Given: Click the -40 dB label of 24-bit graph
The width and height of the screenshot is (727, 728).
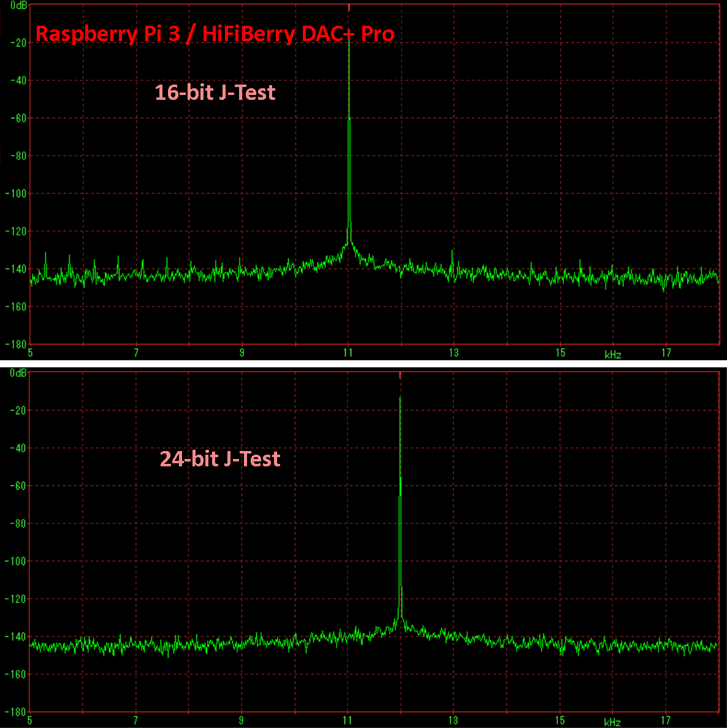Looking at the screenshot, I should pyautogui.click(x=18, y=448).
